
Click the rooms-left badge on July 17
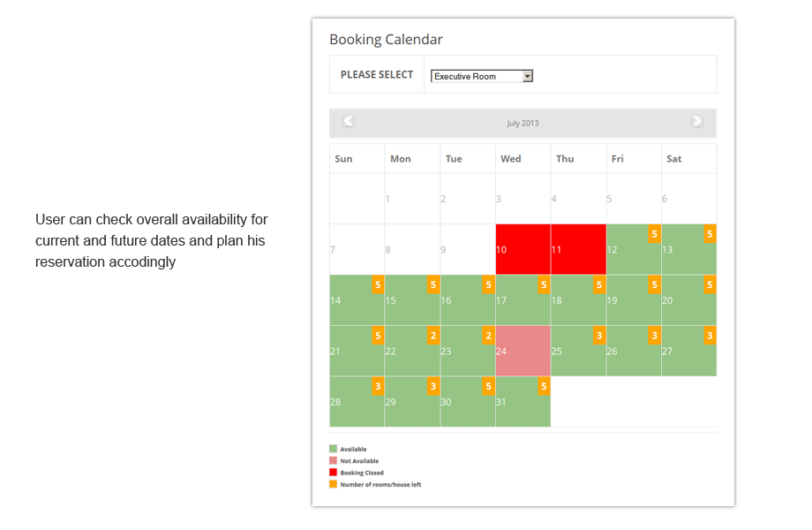(x=544, y=285)
